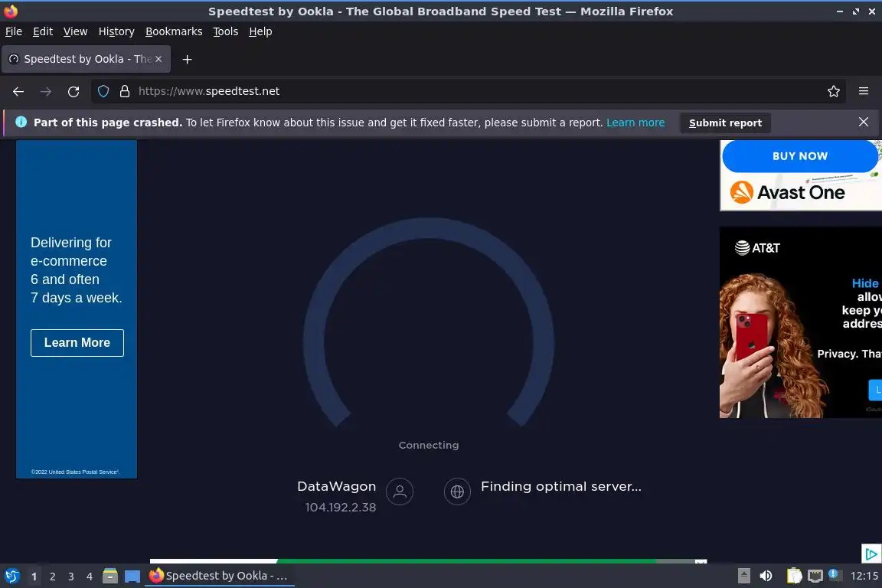Open the file manager in taskbar

tap(110, 576)
